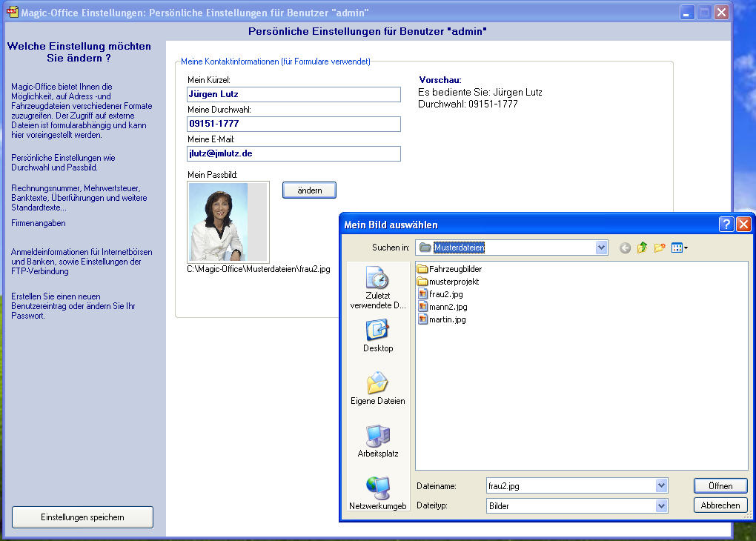Open the view menu icon
Image resolution: width=756 pixels, height=541 pixels.
(680, 248)
